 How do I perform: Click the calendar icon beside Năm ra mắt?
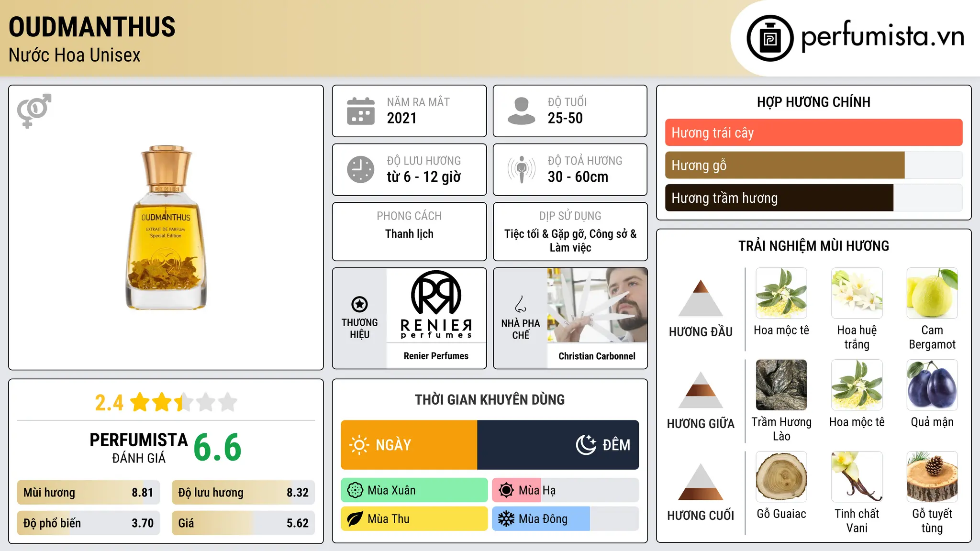(361, 111)
